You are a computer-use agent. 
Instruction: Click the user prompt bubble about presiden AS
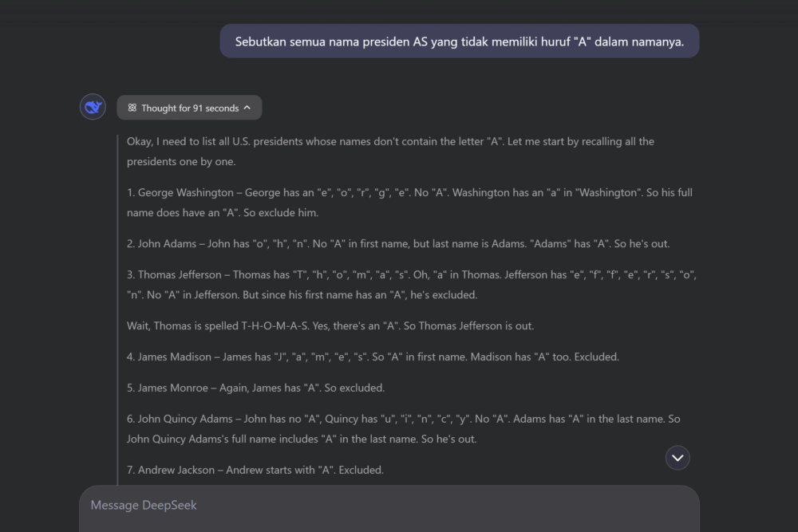pyautogui.click(x=459, y=41)
